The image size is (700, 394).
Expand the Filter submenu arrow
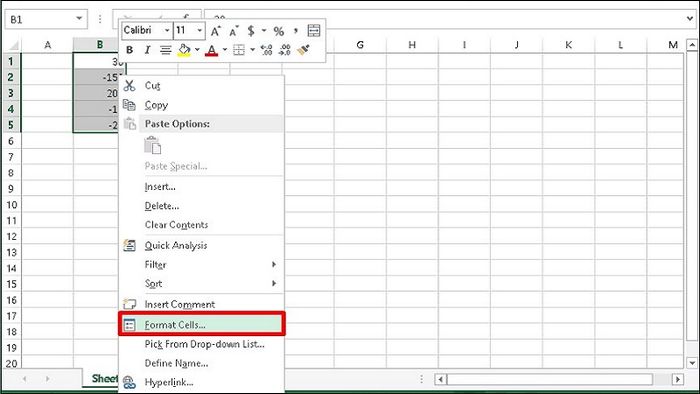pyautogui.click(x=274, y=265)
